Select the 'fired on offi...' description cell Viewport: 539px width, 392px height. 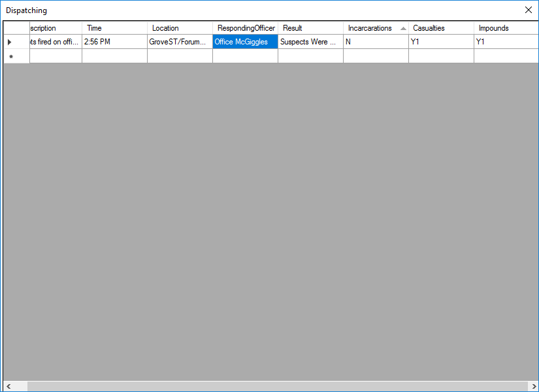coord(56,42)
